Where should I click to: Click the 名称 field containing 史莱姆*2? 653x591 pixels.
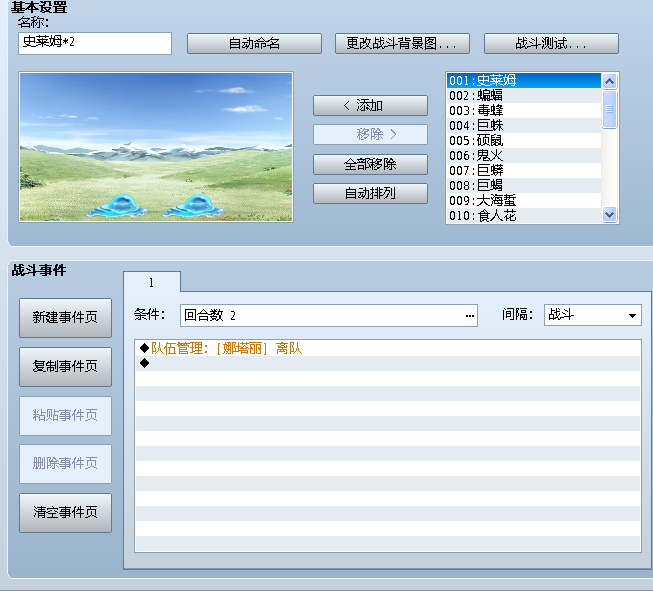[x=95, y=43]
